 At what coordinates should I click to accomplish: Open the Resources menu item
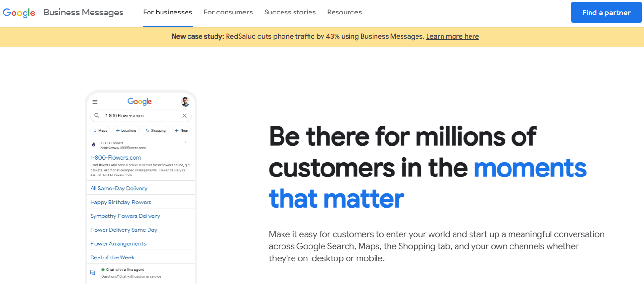tap(344, 12)
